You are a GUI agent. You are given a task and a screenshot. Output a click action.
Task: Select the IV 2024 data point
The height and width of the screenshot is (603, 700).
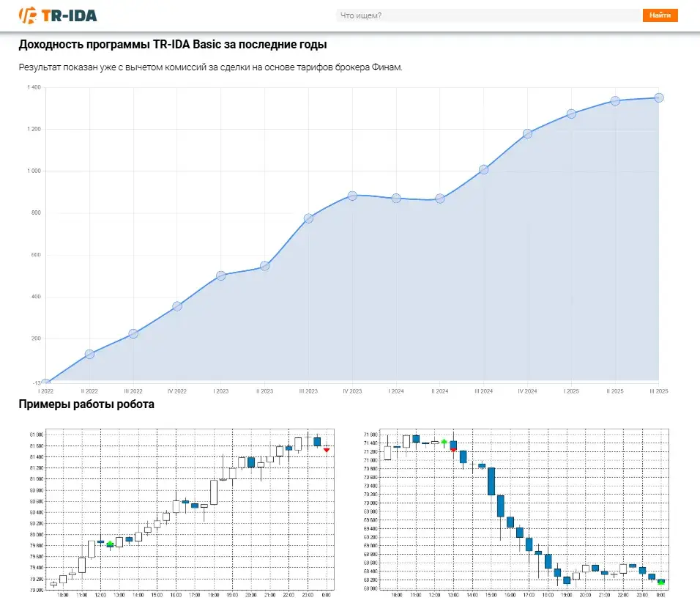coord(527,133)
